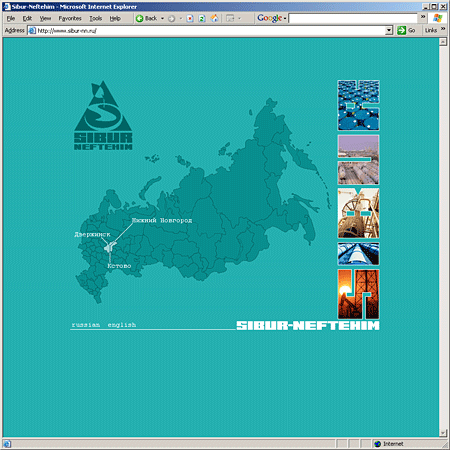The height and width of the screenshot is (450, 450).
Task: Open the Help menu
Action: pyautogui.click(x=115, y=18)
